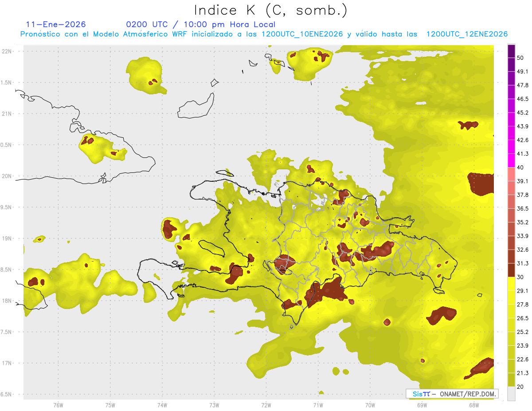This screenshot has width=532, height=411.
Task: Click the '69W' longitude axis label
Action: click(422, 405)
